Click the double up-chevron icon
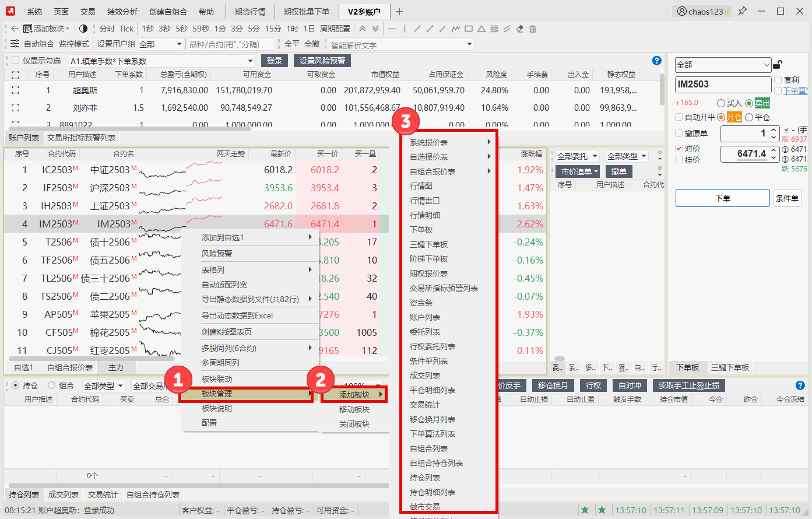The image size is (812, 519). [363, 29]
